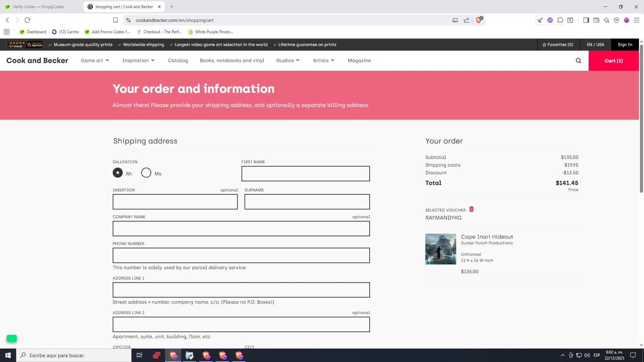Open the apps grid bookmarks icon

coord(6,32)
